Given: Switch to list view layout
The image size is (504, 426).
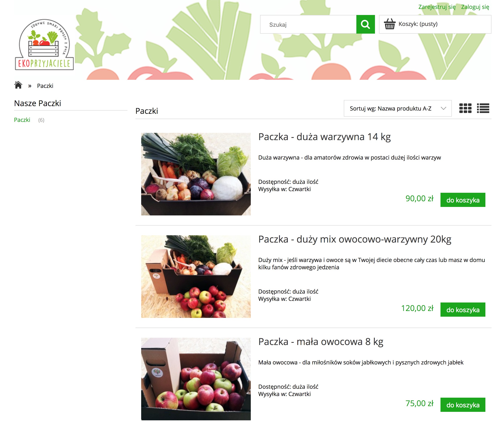Looking at the screenshot, I should coord(483,108).
